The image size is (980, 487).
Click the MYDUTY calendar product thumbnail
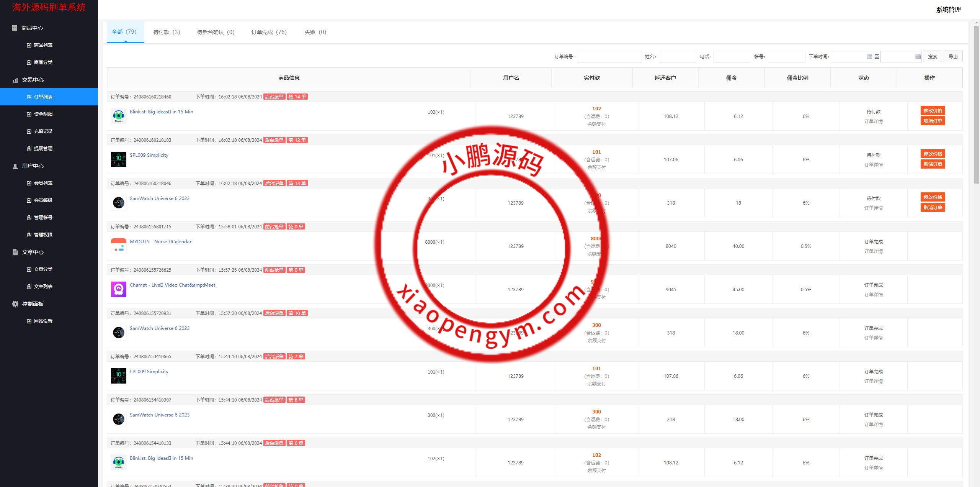tap(119, 246)
